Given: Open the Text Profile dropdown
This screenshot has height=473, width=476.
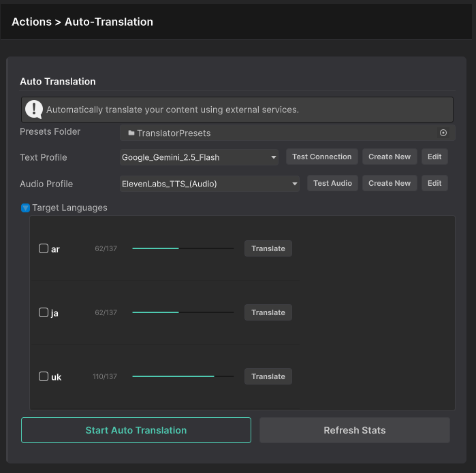Looking at the screenshot, I should pyautogui.click(x=199, y=157).
